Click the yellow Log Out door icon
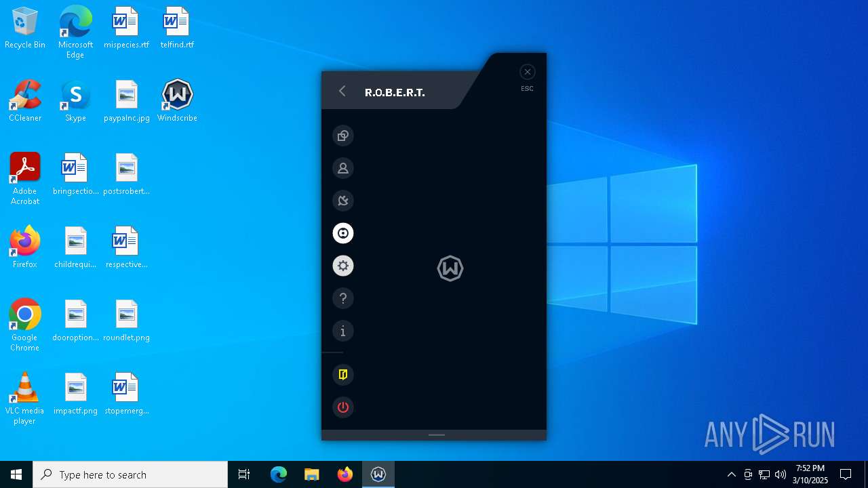This screenshot has width=868, height=488. pos(343,375)
